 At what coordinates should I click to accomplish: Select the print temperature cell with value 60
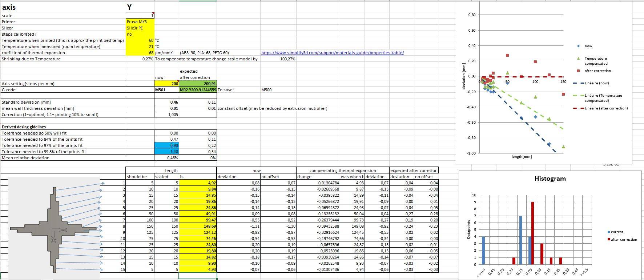pos(140,40)
